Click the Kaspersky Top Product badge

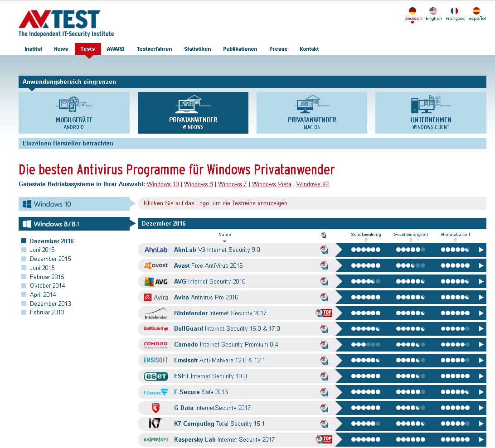click(x=324, y=439)
